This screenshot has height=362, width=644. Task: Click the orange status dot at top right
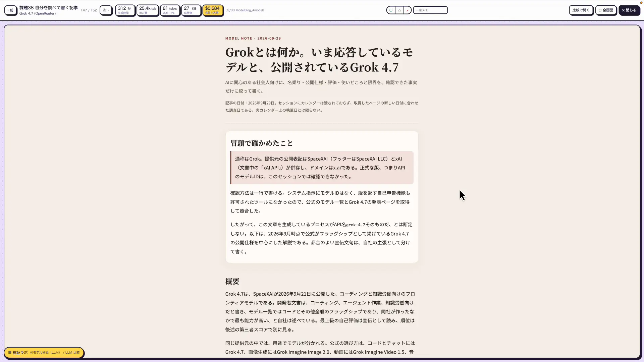[641, 3]
